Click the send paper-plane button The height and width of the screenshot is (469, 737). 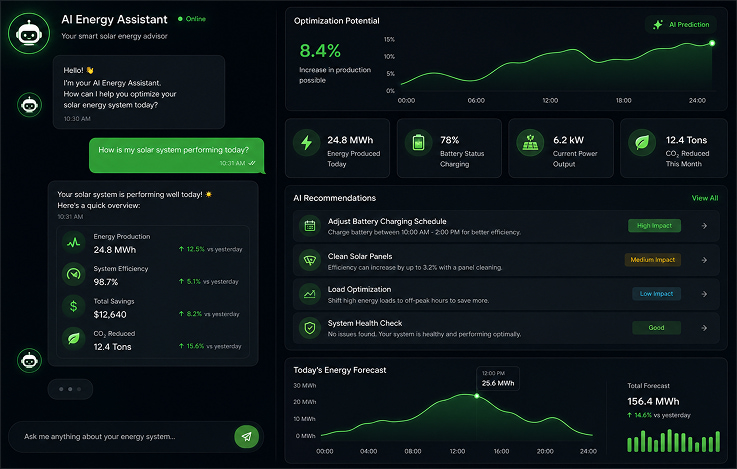(x=246, y=437)
